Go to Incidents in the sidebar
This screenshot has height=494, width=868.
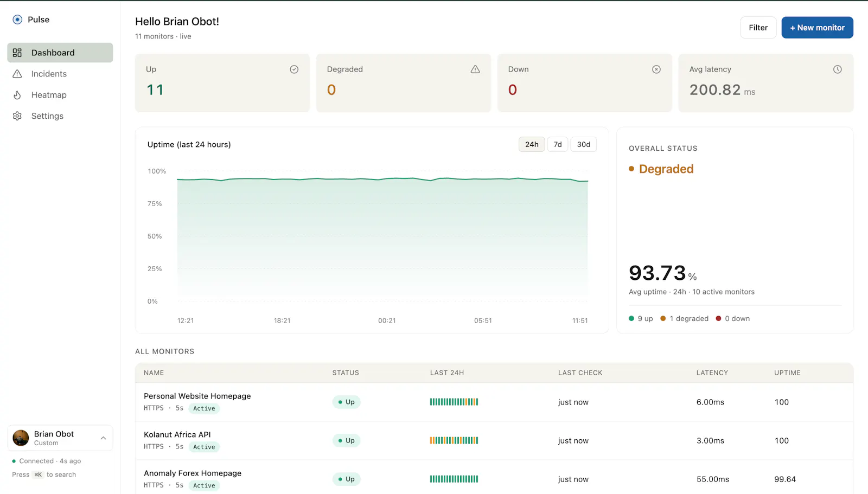pyautogui.click(x=60, y=74)
